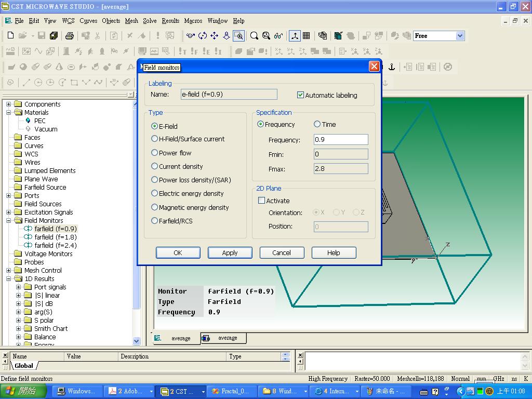This screenshot has width=532, height=399.
Task: Open the Start menu
Action: pyautogui.click(x=22, y=391)
